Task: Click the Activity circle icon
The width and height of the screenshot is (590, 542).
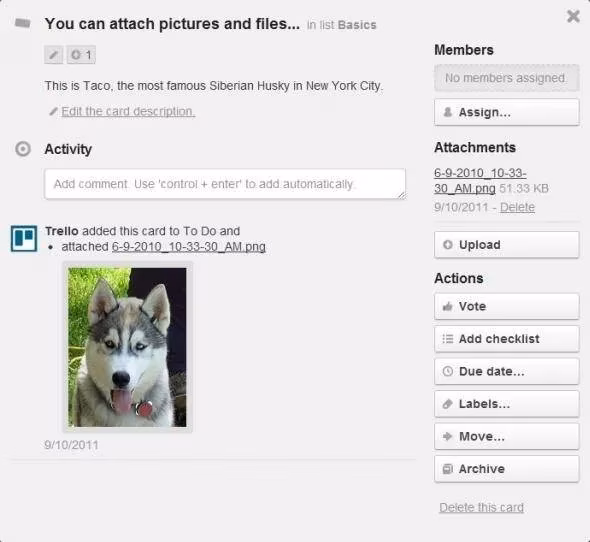Action: point(23,149)
